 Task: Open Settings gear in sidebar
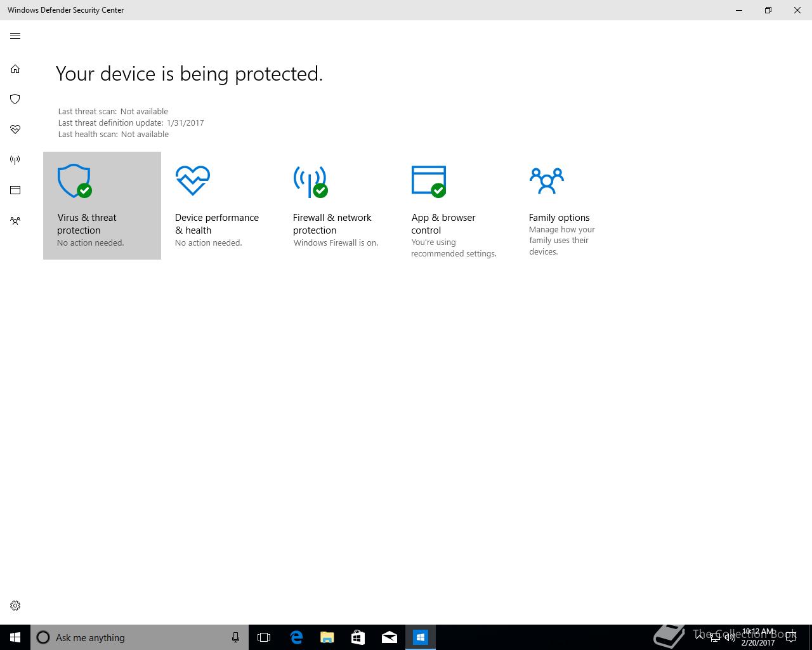[x=15, y=606]
